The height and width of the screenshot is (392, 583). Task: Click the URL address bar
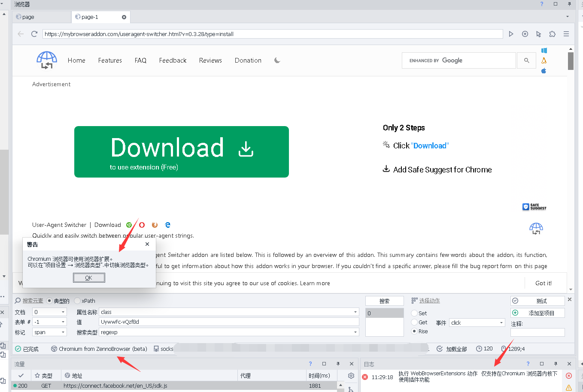coord(273,34)
